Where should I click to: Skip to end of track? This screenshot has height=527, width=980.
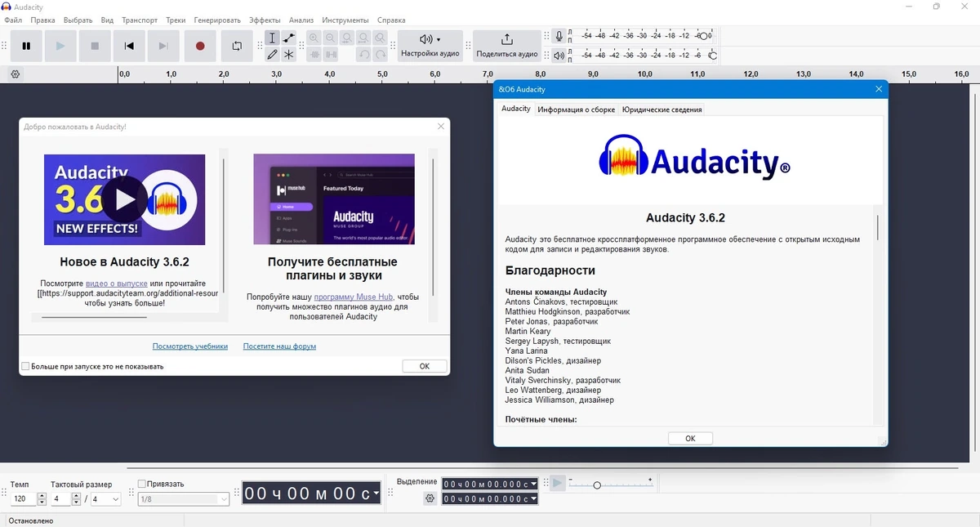click(x=163, y=47)
